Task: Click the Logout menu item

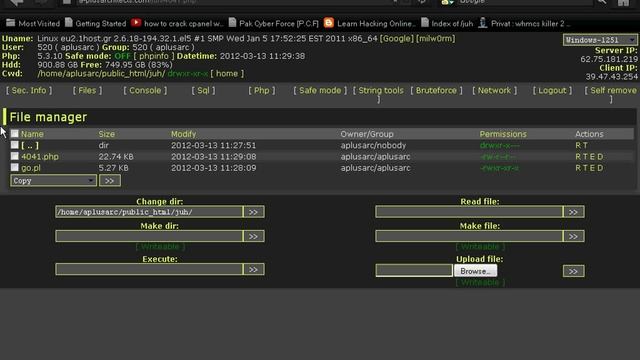Action: click(552, 90)
